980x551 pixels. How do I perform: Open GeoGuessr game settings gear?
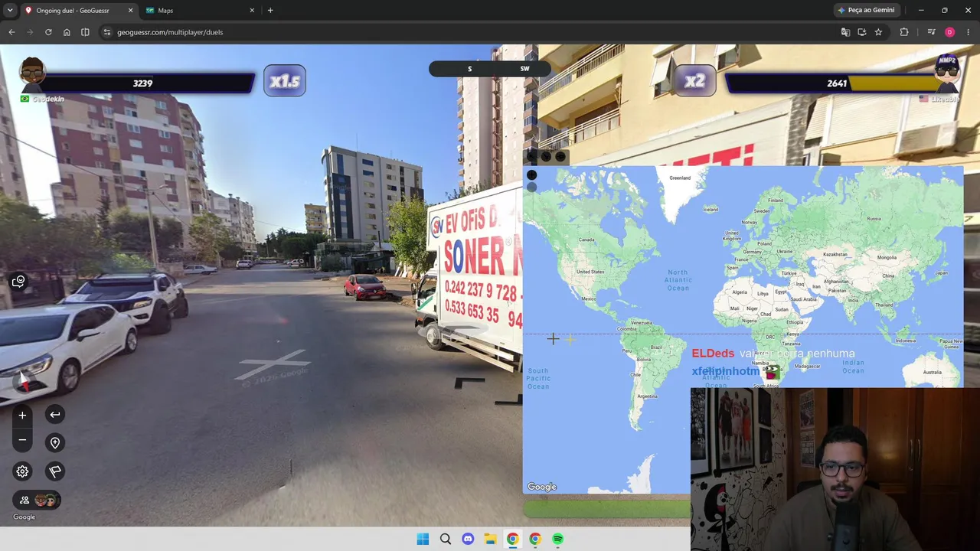(22, 471)
